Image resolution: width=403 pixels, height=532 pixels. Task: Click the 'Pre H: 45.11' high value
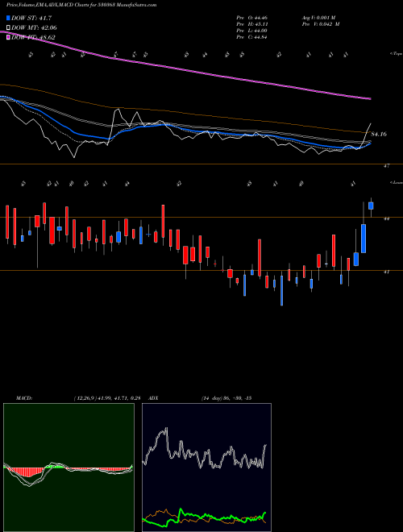click(x=252, y=24)
